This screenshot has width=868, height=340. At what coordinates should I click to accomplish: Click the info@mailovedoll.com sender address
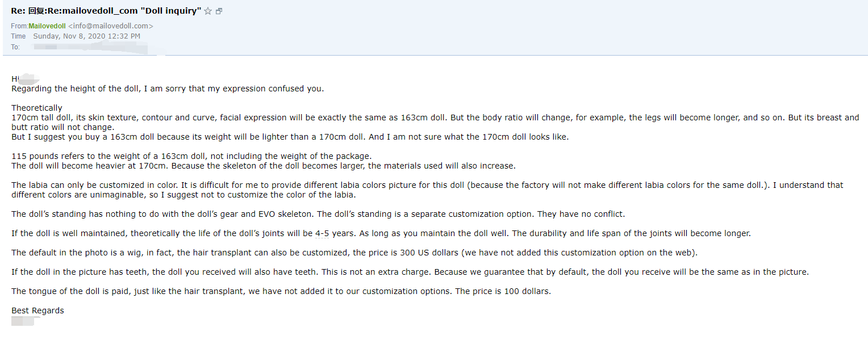click(111, 26)
